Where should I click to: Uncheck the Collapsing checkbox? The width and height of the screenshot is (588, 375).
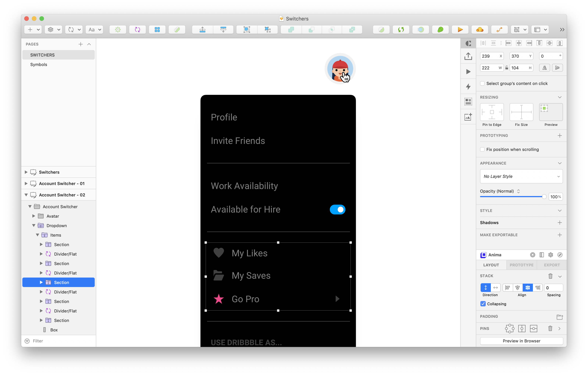point(483,304)
